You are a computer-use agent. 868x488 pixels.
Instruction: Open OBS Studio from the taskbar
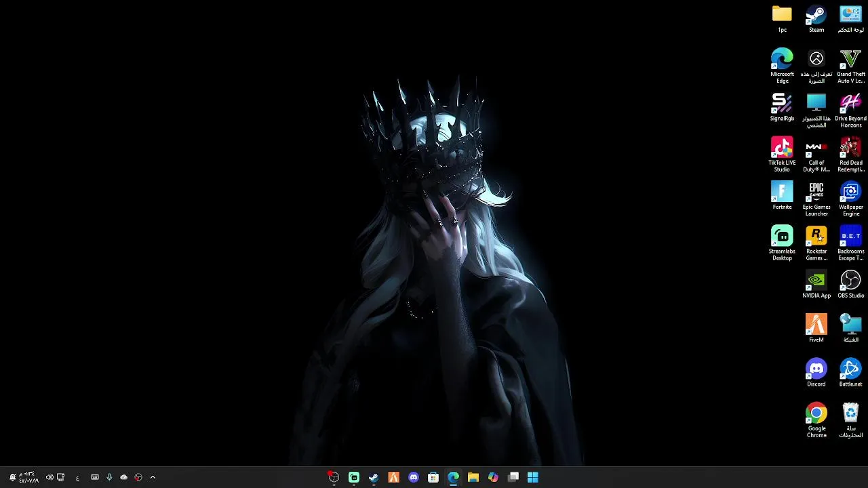(x=334, y=477)
